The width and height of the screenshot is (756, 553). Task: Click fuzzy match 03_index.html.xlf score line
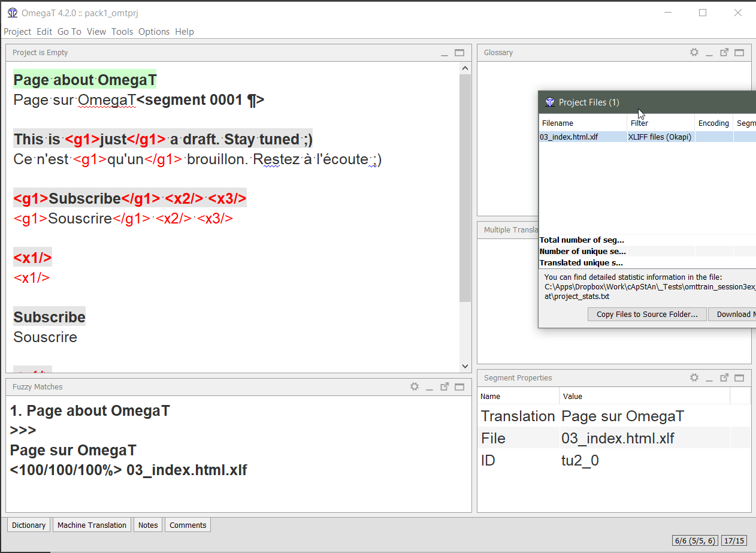(x=128, y=470)
